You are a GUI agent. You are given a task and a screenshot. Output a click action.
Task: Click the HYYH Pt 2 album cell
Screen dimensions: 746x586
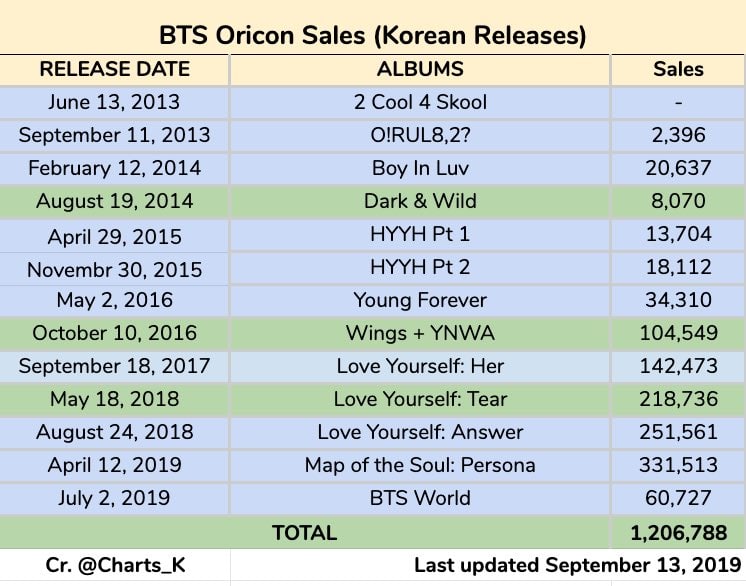(x=420, y=268)
